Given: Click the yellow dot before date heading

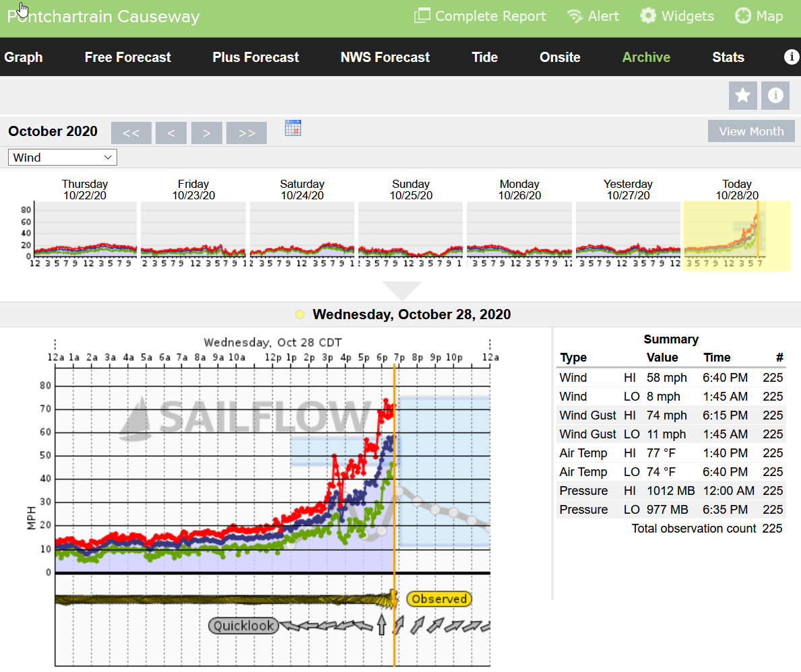Looking at the screenshot, I should pyautogui.click(x=300, y=314).
